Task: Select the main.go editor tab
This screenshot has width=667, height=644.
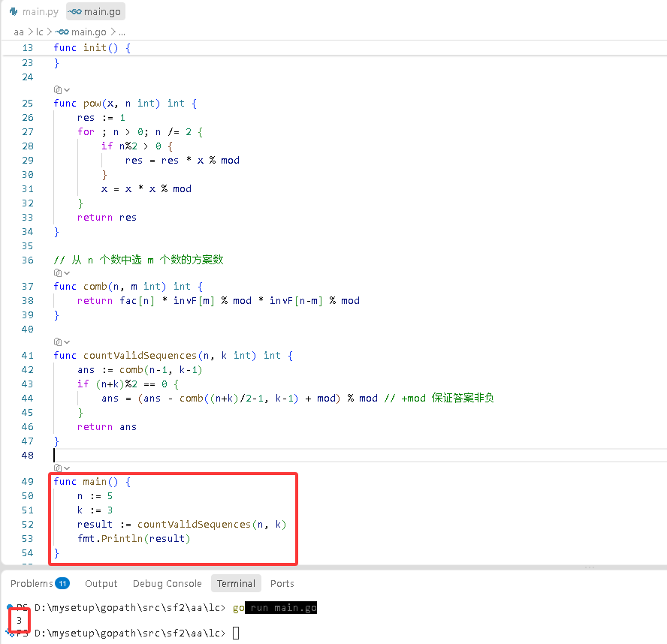Action: pos(95,11)
